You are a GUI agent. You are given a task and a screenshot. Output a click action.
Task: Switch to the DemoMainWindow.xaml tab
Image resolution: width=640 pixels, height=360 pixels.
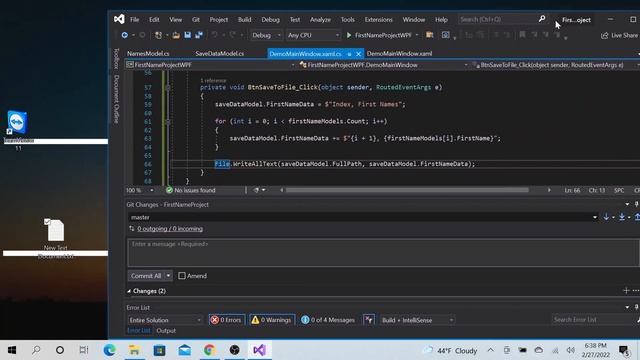pyautogui.click(x=399, y=53)
